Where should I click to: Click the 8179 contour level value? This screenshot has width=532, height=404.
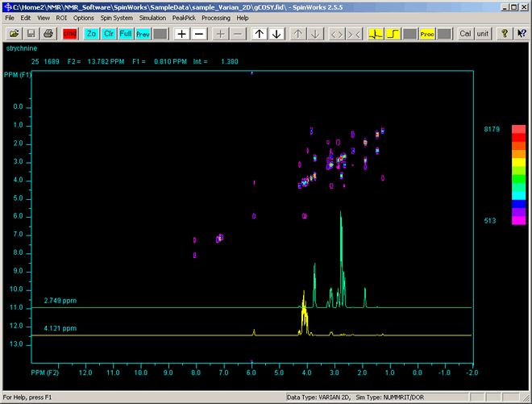tap(492, 129)
